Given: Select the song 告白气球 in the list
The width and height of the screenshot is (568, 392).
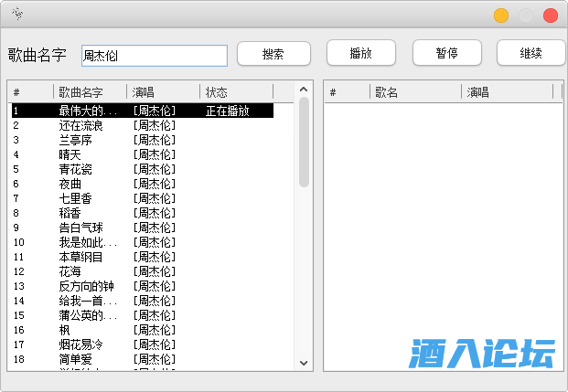Looking at the screenshot, I should coord(81,228).
